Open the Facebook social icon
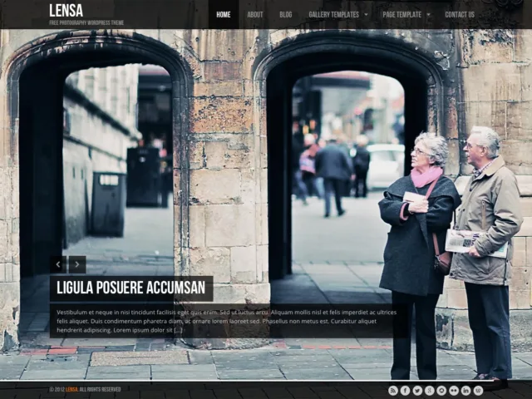This screenshot has width=532, height=399. click(x=405, y=391)
